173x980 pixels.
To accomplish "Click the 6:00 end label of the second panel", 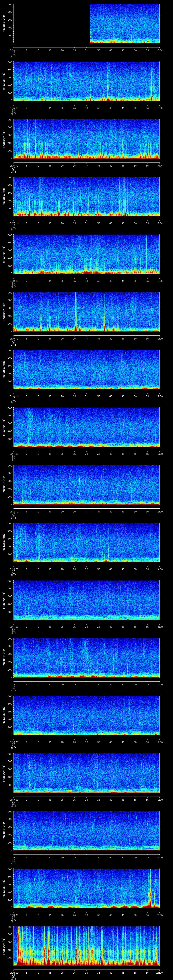I will [x=160, y=108].
